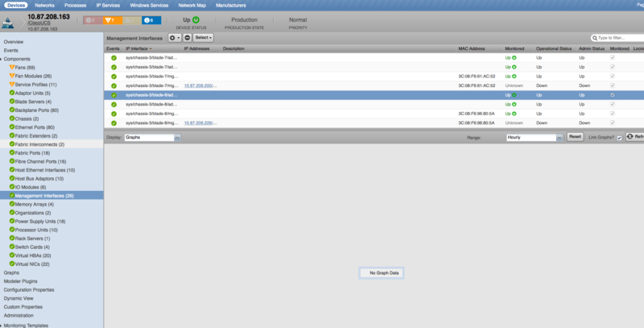
Task: Toggle Monitored checkbox for 10.87.208.200 row
Action: point(613,85)
